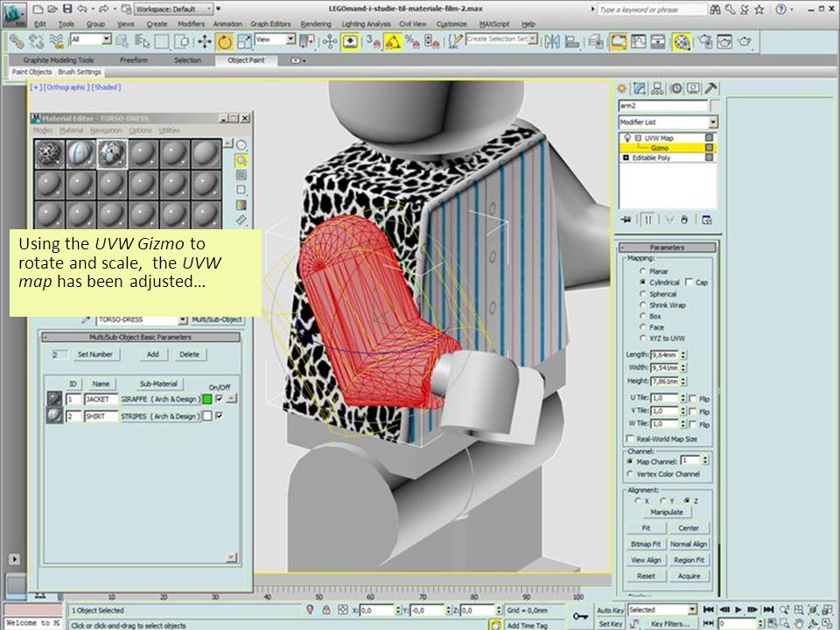Screen dimensions: 840x630
Task: Open the selection filter All dropdown
Action: [106, 39]
